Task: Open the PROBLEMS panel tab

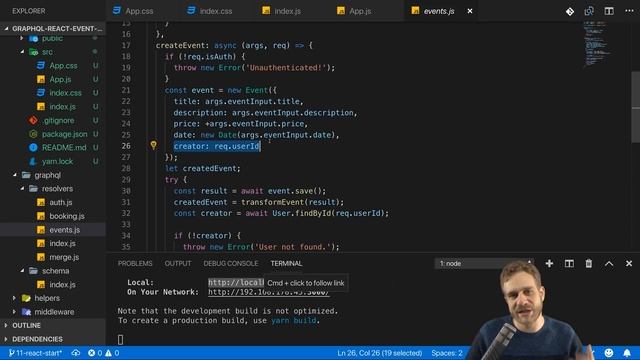Action: pos(135,264)
